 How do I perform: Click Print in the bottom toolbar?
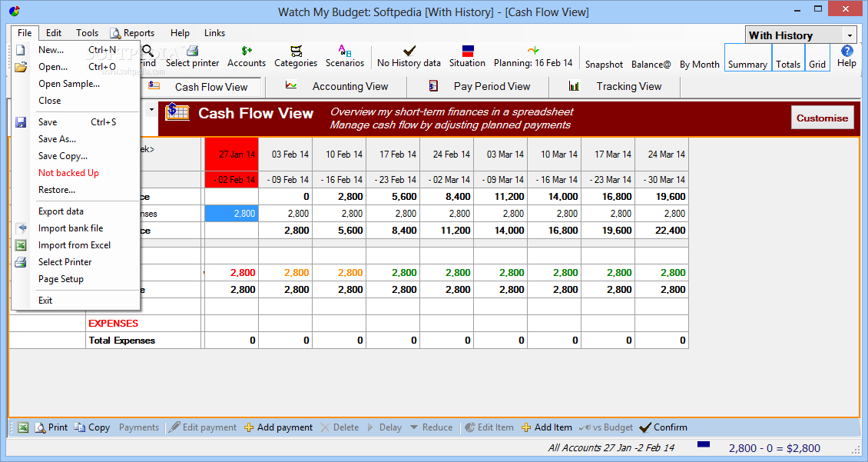(x=51, y=427)
